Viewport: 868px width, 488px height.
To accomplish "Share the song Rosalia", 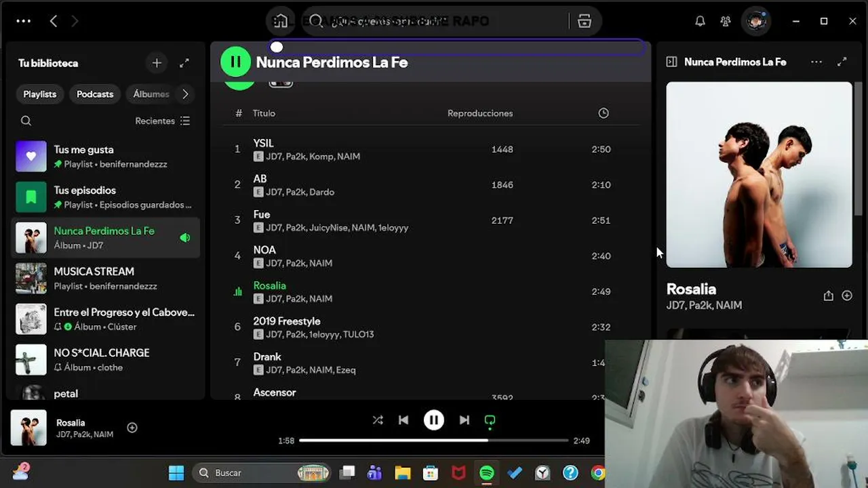I will [828, 296].
